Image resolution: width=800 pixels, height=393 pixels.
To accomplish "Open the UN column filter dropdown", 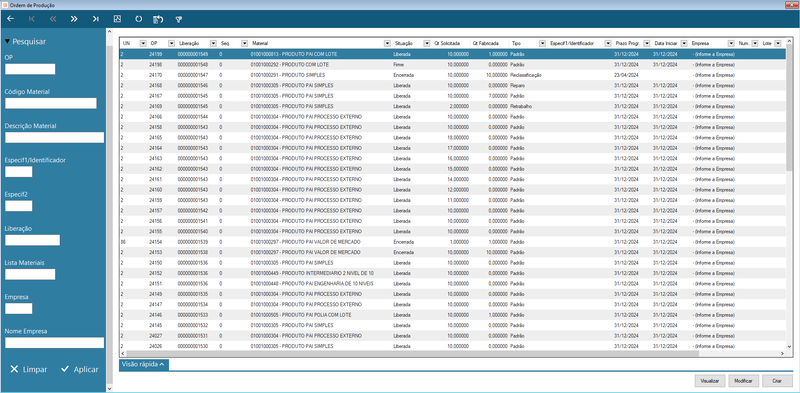I will pos(143,43).
